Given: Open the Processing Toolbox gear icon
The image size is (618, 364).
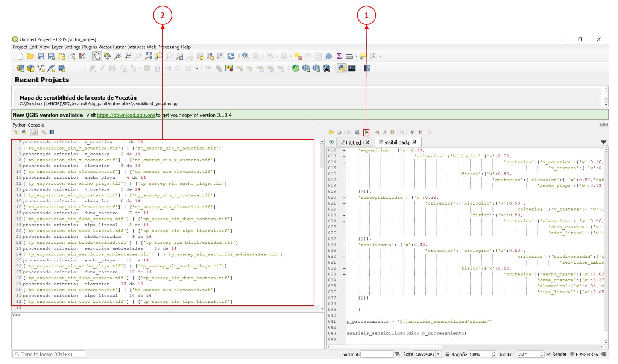Looking at the screenshot, I should pyautogui.click(x=329, y=56).
